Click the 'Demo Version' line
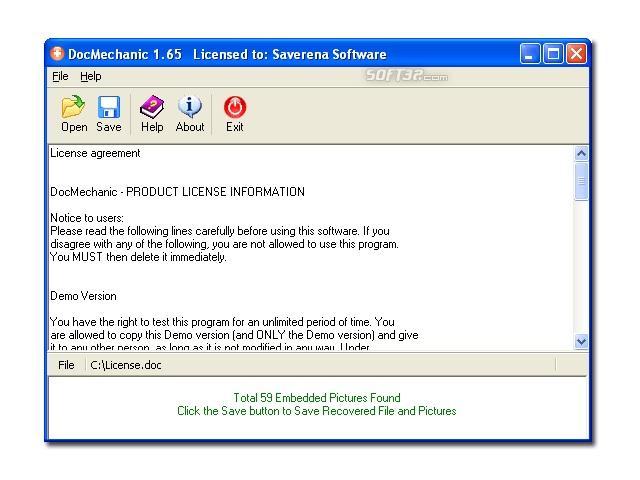This screenshot has height=480, width=640. (x=83, y=296)
